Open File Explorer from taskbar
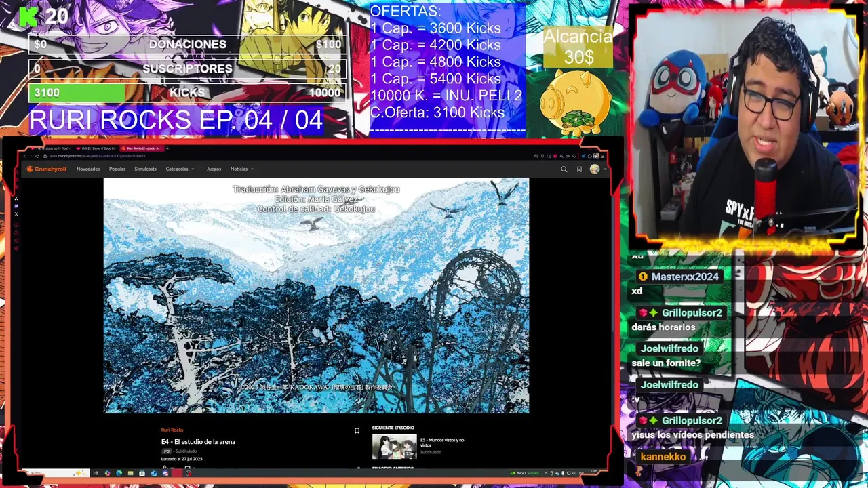Screen dimensions: 868x488 coord(130,473)
